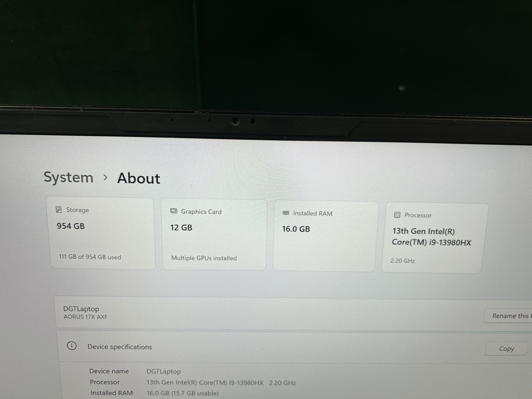Rename this PC button
Screen dimensions: 532x399
508,316
